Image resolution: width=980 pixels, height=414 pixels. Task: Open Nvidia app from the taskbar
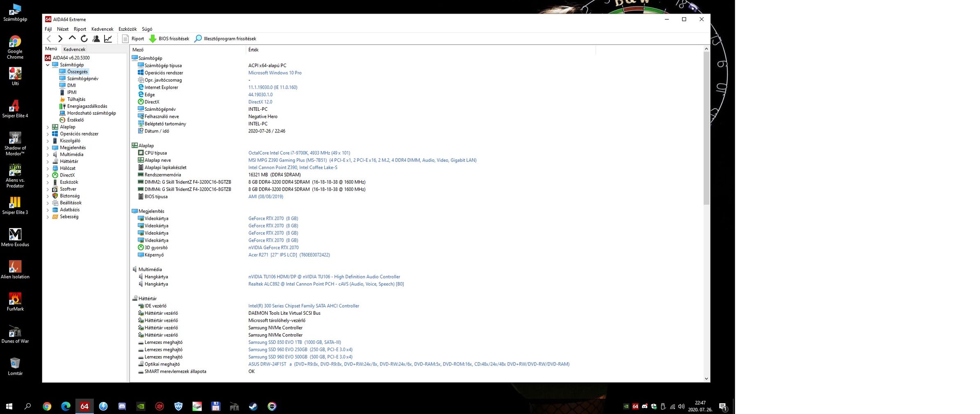pos(141,406)
